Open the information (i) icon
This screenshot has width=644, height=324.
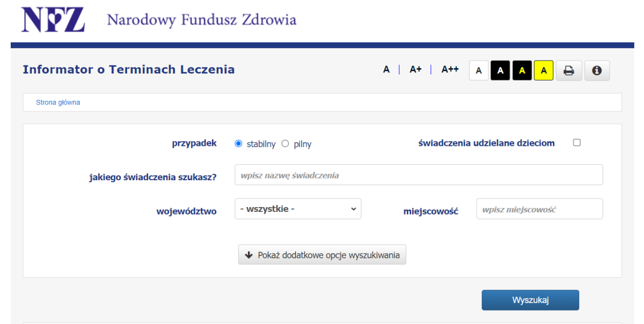tap(597, 70)
